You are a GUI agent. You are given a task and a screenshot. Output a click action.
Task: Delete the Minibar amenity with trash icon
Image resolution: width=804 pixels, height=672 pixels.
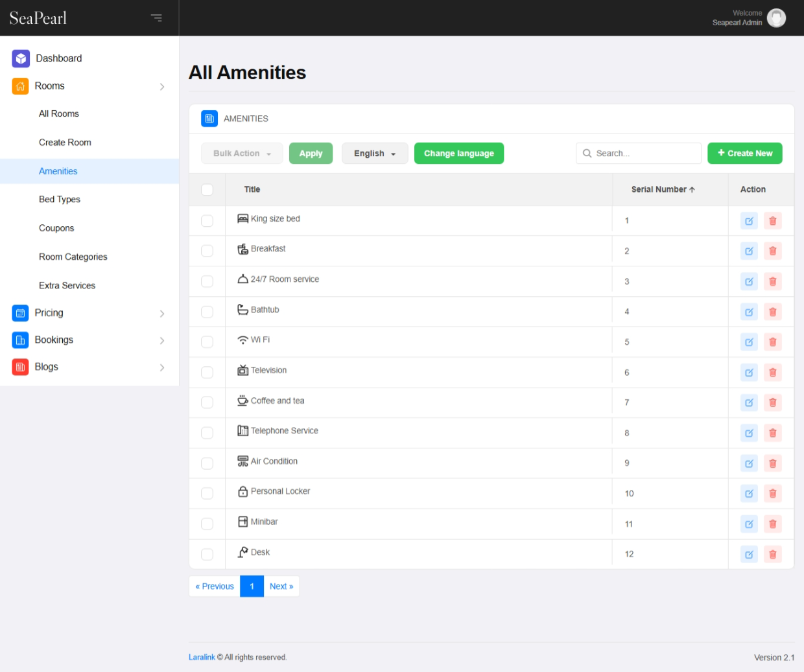pos(772,524)
